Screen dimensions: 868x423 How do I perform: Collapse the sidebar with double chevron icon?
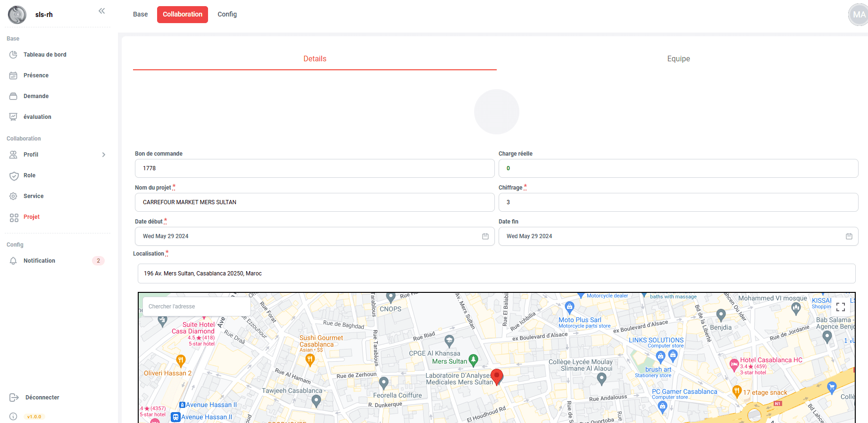101,11
